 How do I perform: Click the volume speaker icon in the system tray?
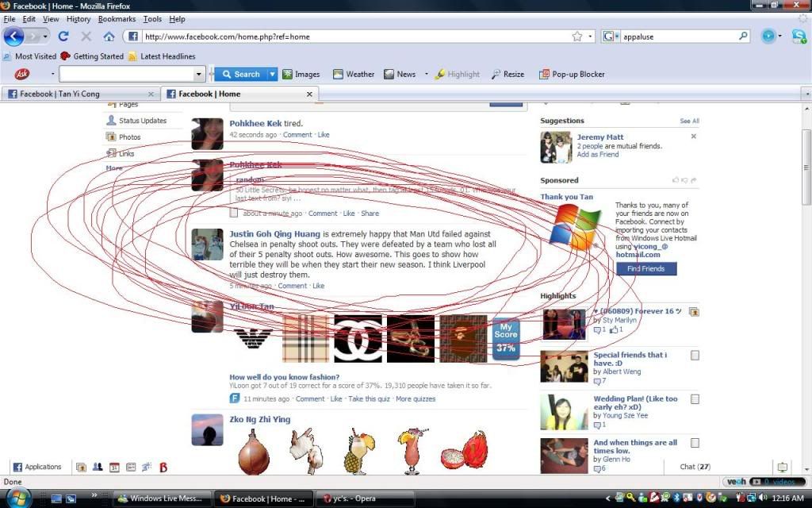[763, 498]
